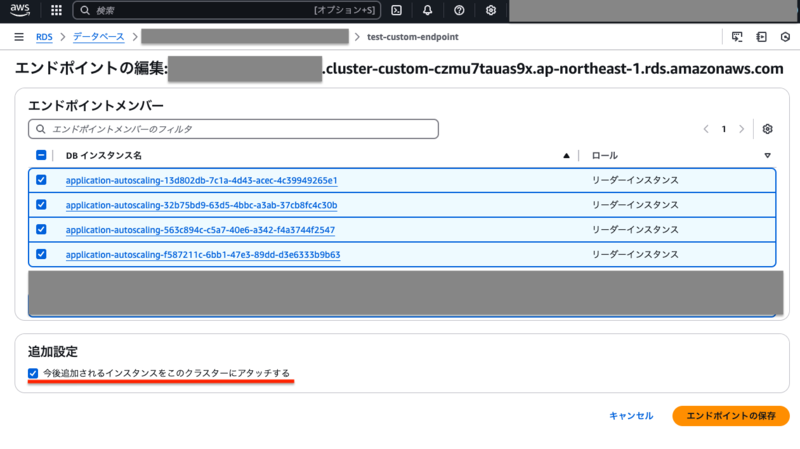This screenshot has height=449, width=800.
Task: Open the help question mark menu
Action: coord(459,10)
